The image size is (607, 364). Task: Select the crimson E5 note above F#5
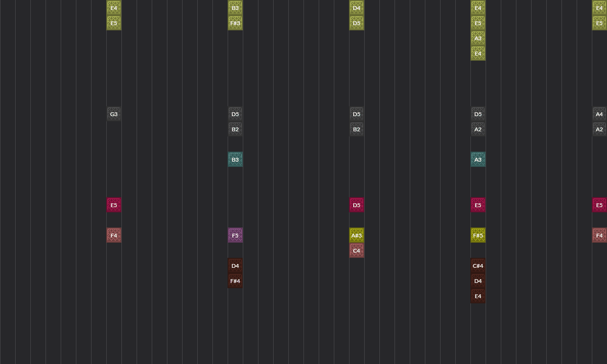[x=478, y=205]
